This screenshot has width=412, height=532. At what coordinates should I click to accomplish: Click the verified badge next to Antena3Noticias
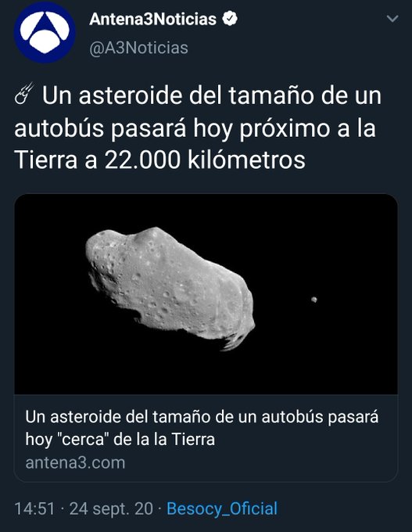click(x=230, y=19)
